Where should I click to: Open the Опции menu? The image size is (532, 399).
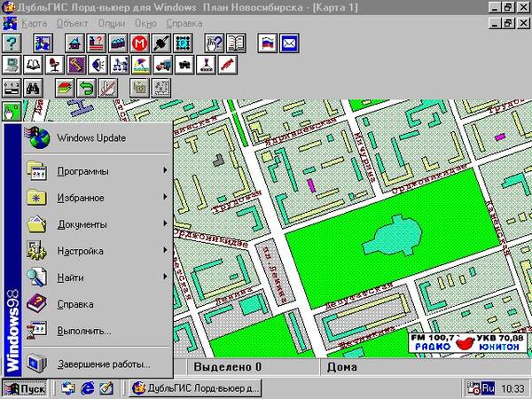[x=112, y=23]
